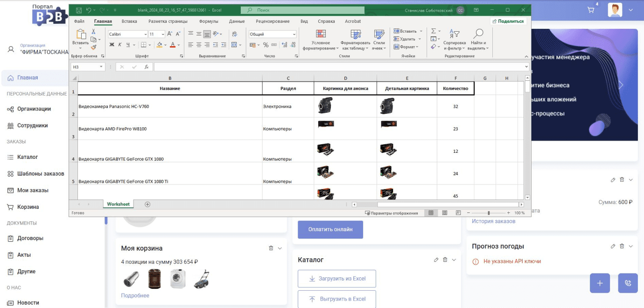The image size is (644, 308).
Task: Toggle middle vertical alignment
Action: (x=199, y=34)
